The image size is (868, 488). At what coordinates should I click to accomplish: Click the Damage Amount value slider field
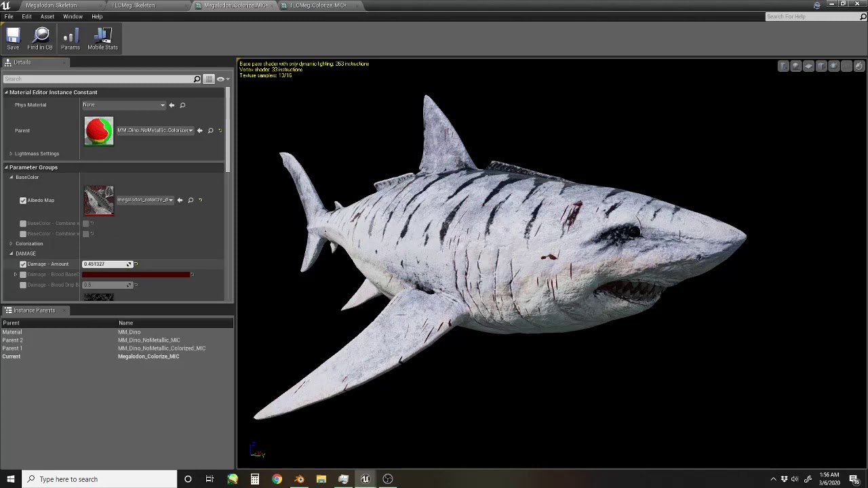click(107, 264)
